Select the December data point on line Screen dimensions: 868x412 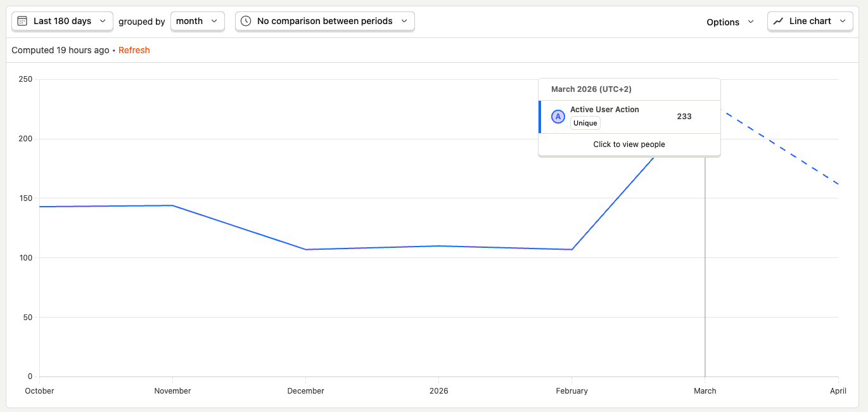click(x=306, y=249)
